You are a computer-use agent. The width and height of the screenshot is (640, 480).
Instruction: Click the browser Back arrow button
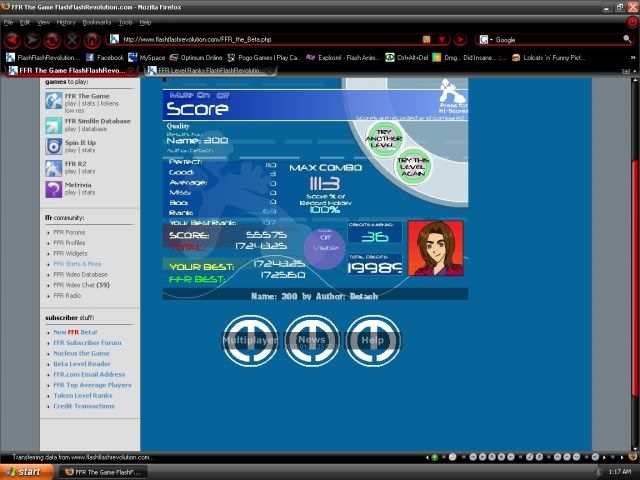pyautogui.click(x=13, y=40)
